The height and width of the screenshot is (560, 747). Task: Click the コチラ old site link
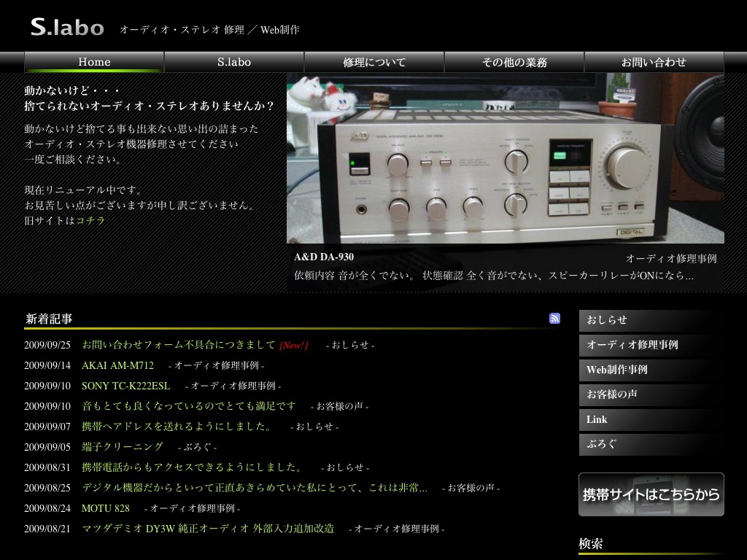pos(90,220)
